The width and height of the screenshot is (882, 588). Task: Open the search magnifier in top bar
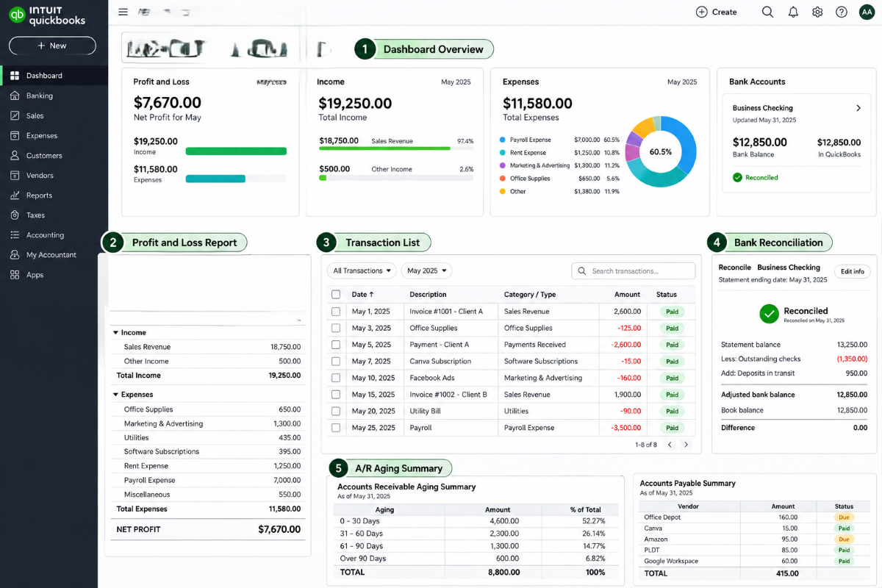point(767,12)
